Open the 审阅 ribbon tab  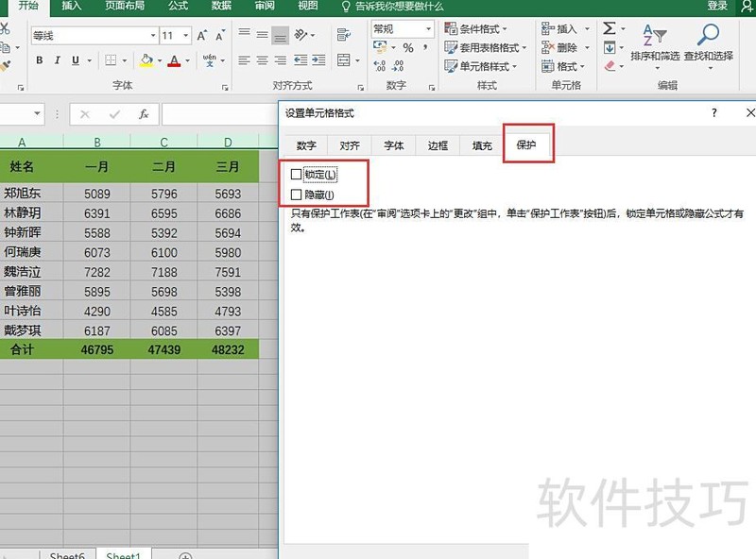pos(265,6)
